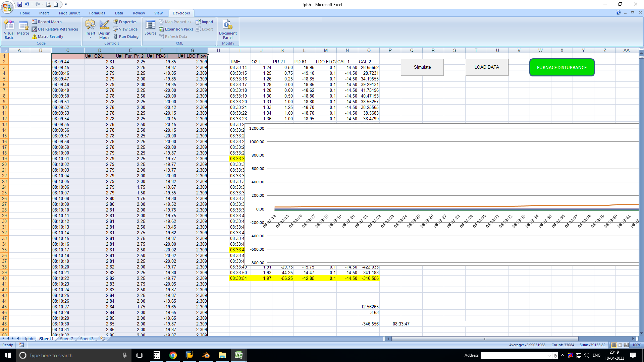Select the Sheet2 worksheet tab
Viewport: 644px width, 362px height.
[66, 339]
